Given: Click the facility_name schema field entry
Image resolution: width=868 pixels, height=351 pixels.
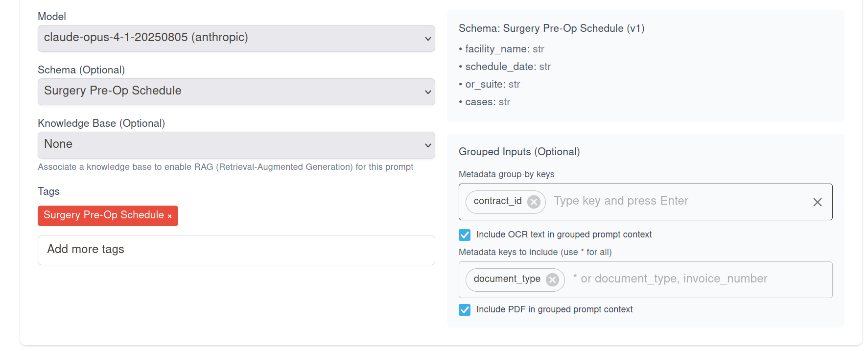Looking at the screenshot, I should (501, 49).
